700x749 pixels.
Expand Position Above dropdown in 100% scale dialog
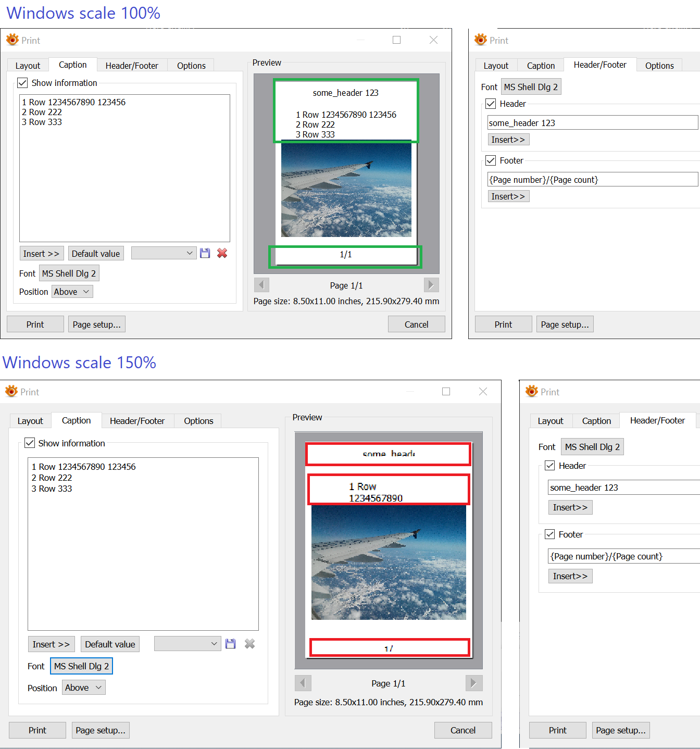pyautogui.click(x=72, y=292)
